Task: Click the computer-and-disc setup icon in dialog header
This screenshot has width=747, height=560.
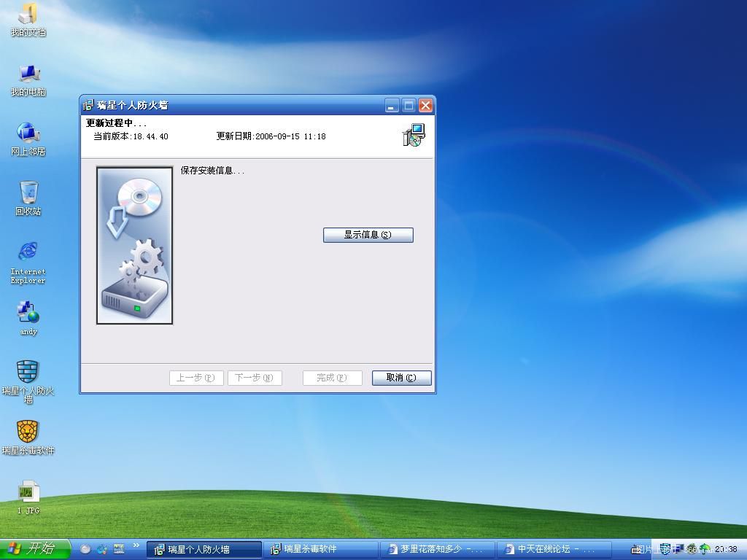Action: click(x=414, y=135)
